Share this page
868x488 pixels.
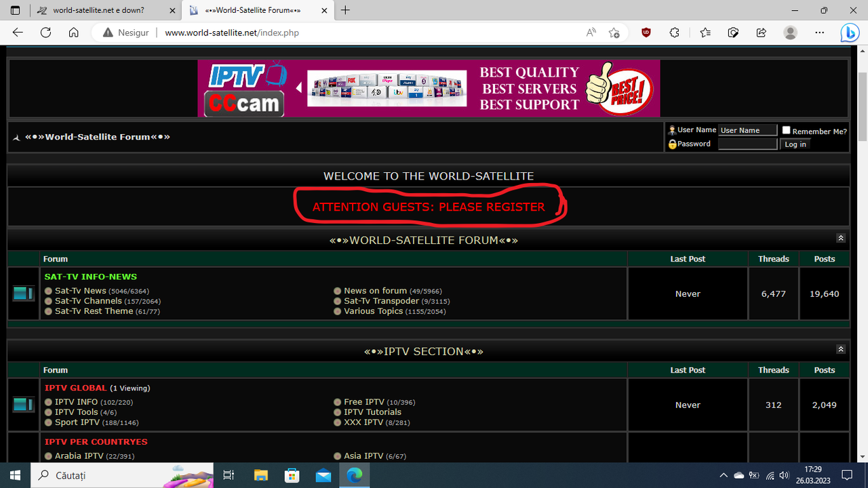pyautogui.click(x=761, y=33)
